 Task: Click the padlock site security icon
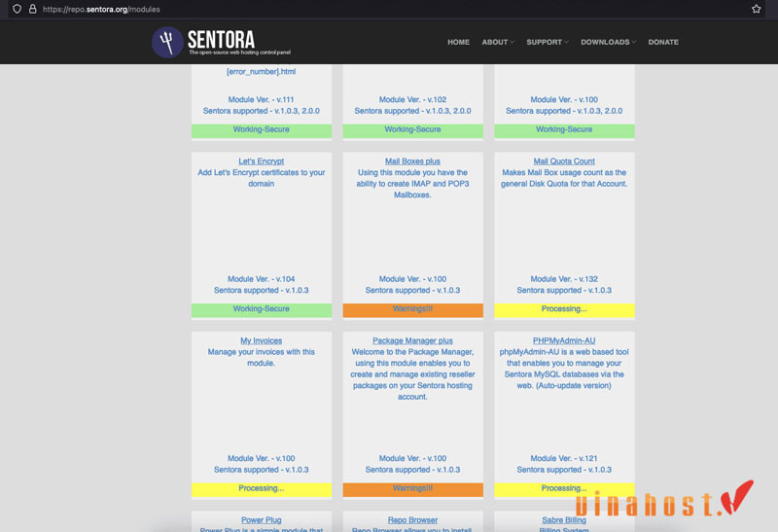click(x=33, y=9)
